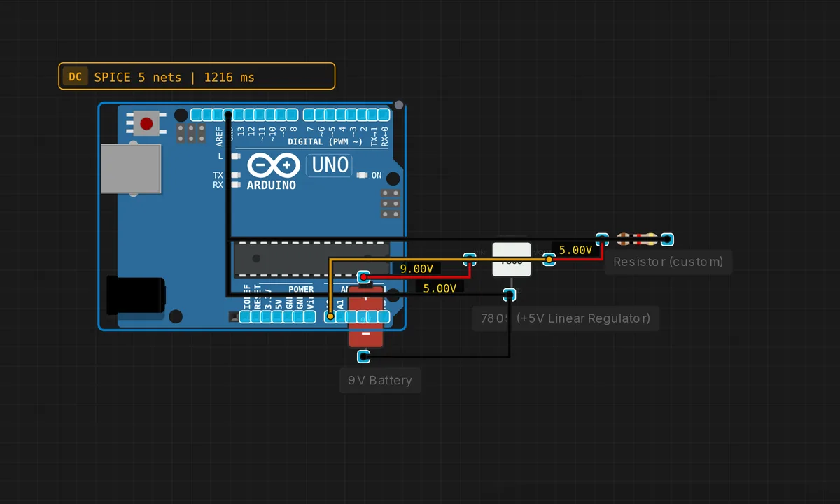Viewport: 840px width, 504px height.
Task: Click the 9V battery negative terminal
Action: click(x=363, y=357)
